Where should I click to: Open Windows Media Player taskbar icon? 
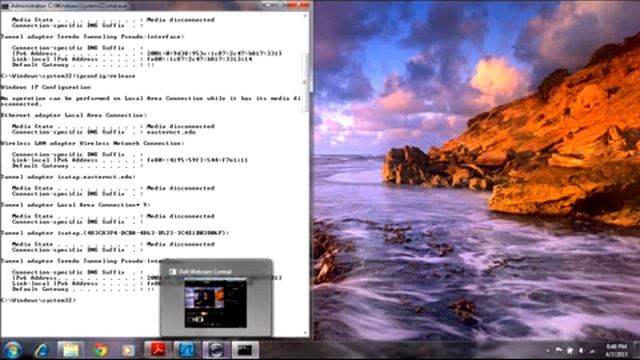point(128,350)
